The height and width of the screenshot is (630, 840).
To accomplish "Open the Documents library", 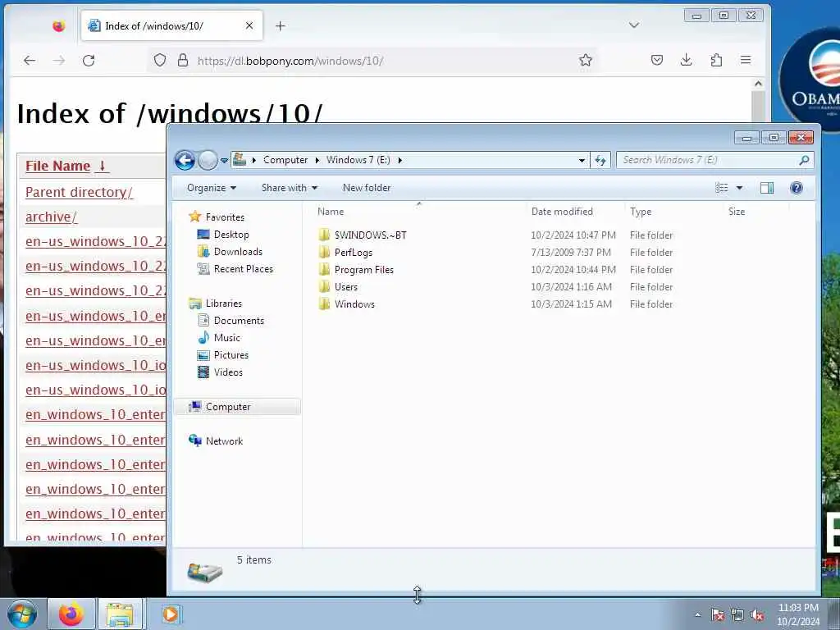I will 239,321.
